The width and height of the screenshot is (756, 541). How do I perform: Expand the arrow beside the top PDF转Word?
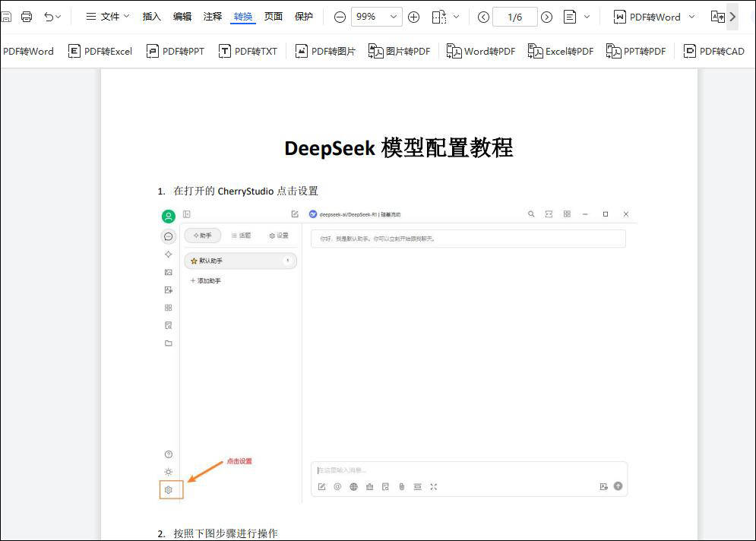tap(692, 17)
